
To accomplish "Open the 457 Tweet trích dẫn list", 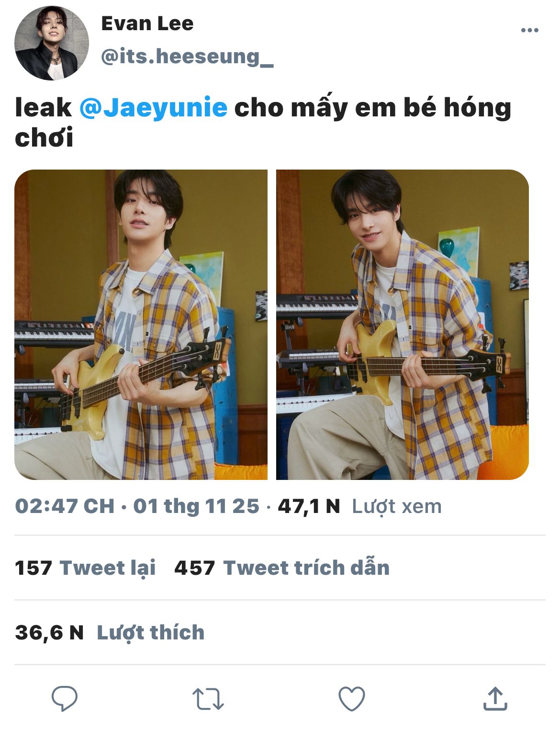I will click(282, 568).
